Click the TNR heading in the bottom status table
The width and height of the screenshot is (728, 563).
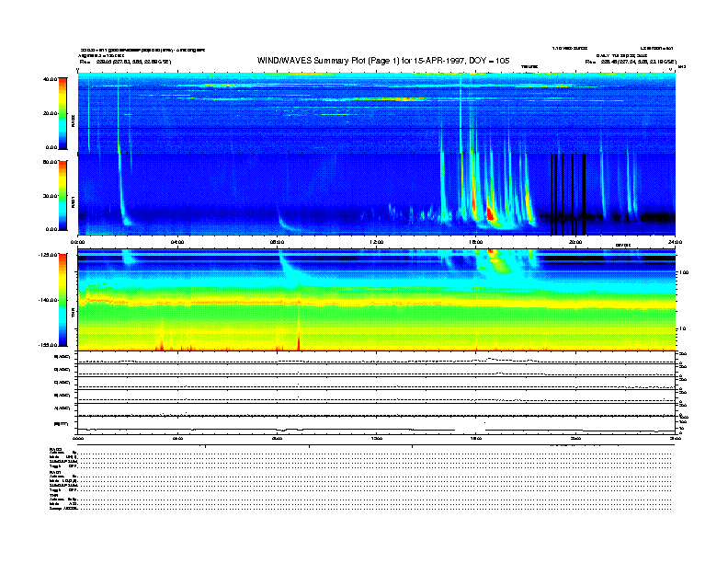point(53,495)
